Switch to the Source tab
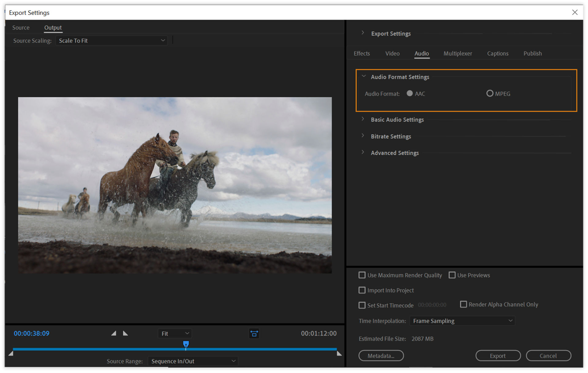 [21, 28]
